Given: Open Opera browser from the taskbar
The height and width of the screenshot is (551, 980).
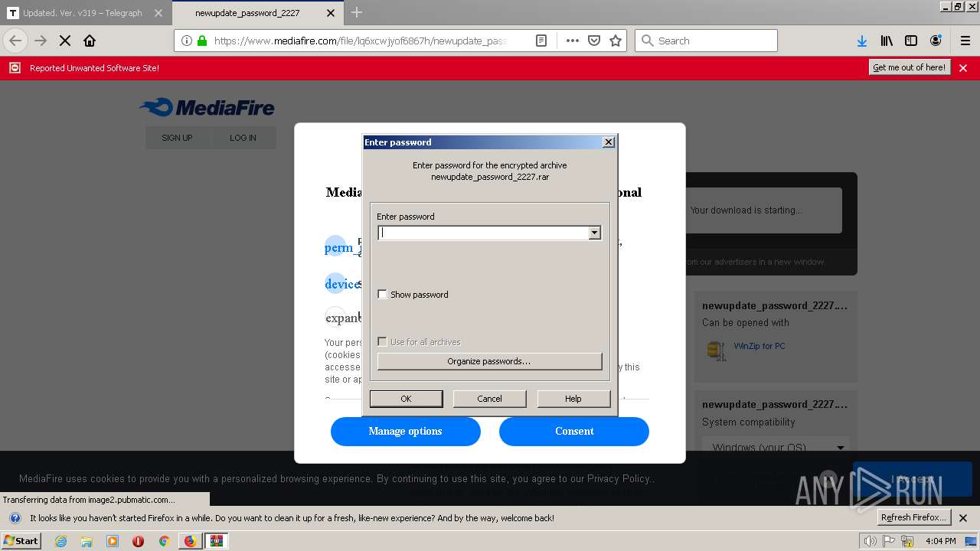Looking at the screenshot, I should point(139,541).
